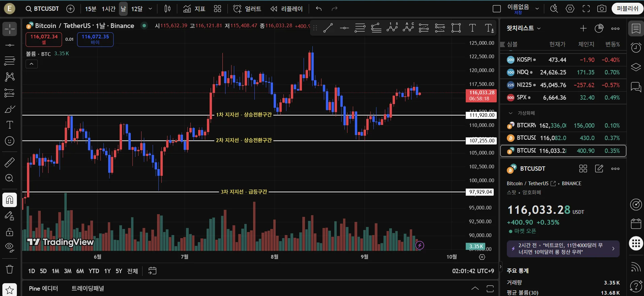This screenshot has height=296, width=644.
Task: Redo the last action
Action: coord(335,9)
